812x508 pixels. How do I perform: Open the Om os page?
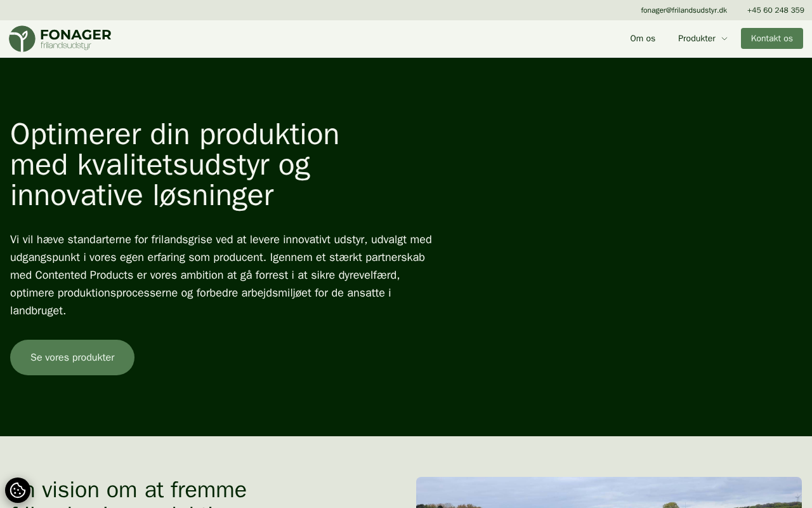point(643,39)
